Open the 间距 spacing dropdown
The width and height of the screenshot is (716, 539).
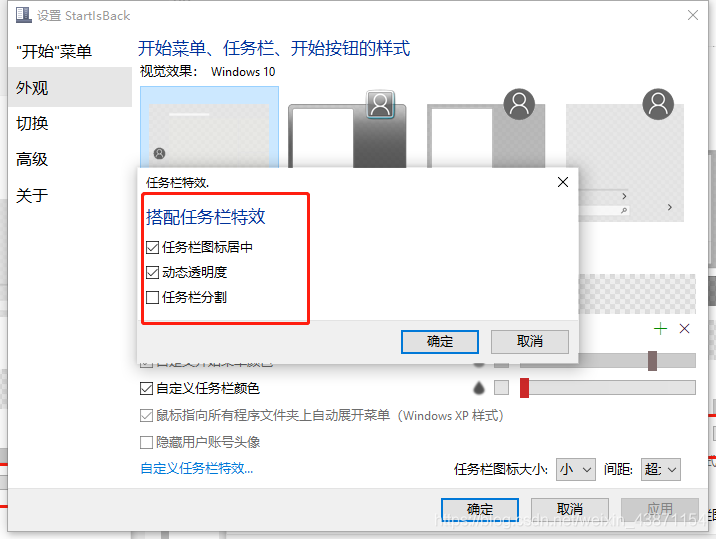pos(661,469)
